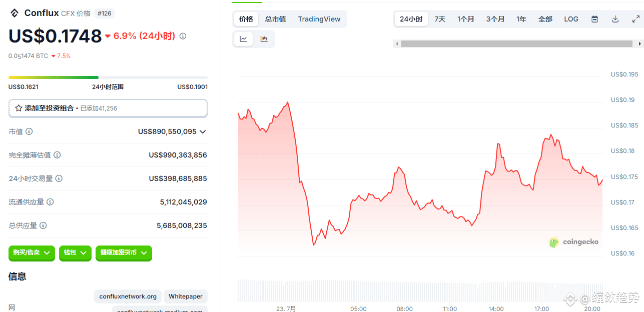Click 添加至投资组合 button
644x312 pixels.
108,108
